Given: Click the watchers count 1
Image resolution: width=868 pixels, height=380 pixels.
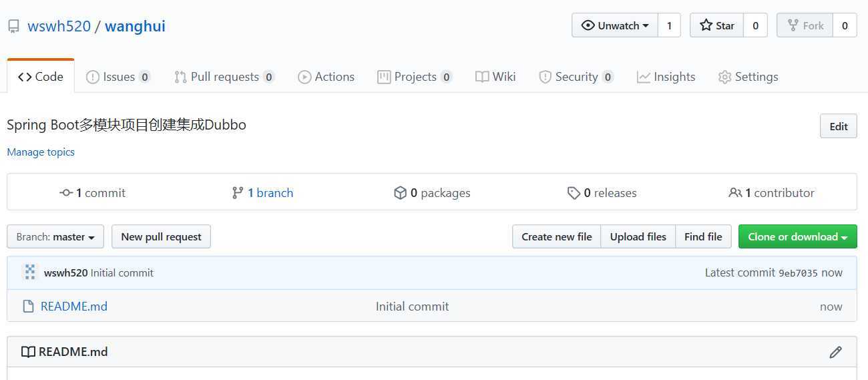Looking at the screenshot, I should pos(669,25).
